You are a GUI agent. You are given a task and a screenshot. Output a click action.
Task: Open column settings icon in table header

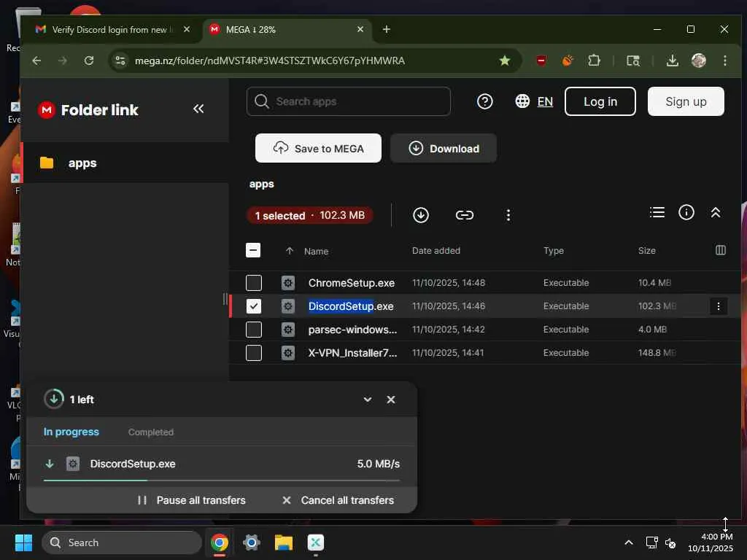coord(720,250)
